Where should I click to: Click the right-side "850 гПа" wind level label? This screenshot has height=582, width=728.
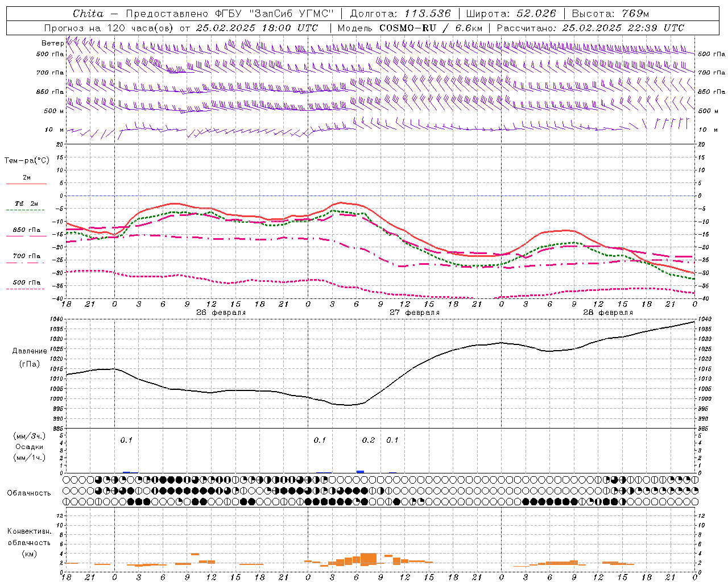click(712, 92)
